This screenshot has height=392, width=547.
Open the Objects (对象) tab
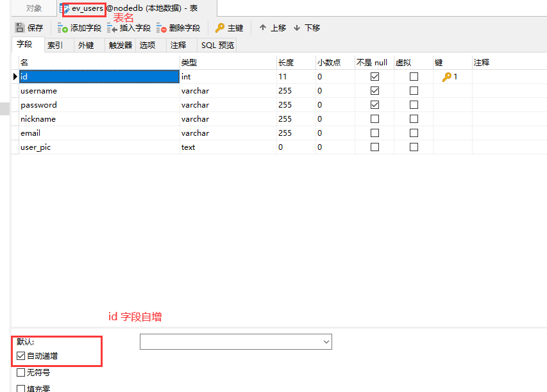point(34,8)
